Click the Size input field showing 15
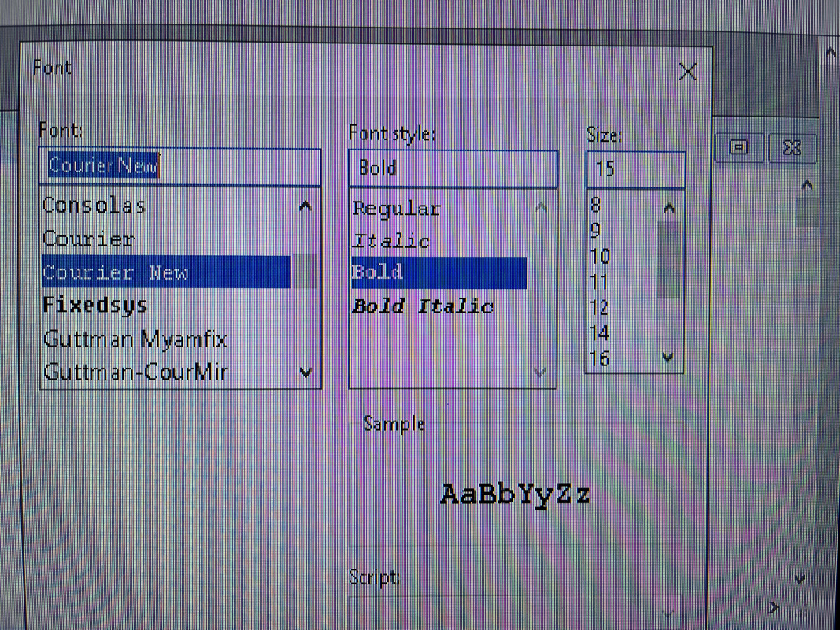Screen dimensions: 840x630 tap(635, 169)
